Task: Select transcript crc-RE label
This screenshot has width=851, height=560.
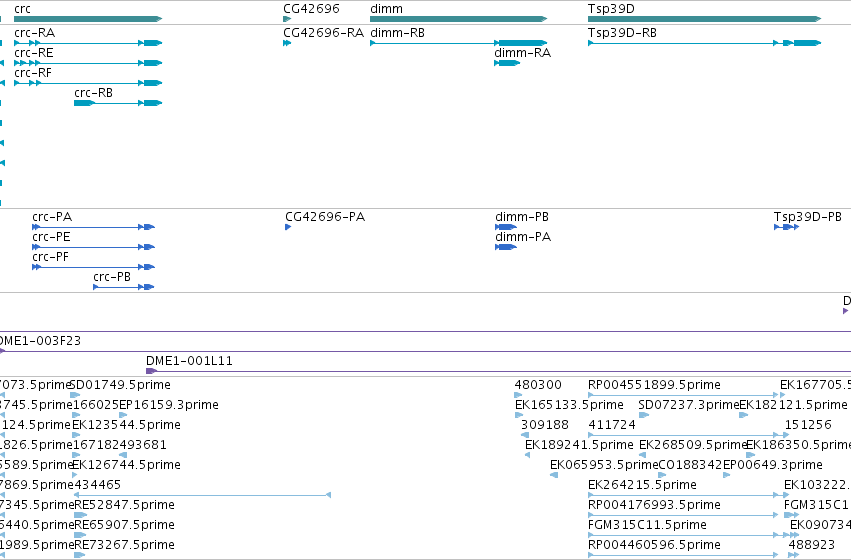Action: pos(34,53)
